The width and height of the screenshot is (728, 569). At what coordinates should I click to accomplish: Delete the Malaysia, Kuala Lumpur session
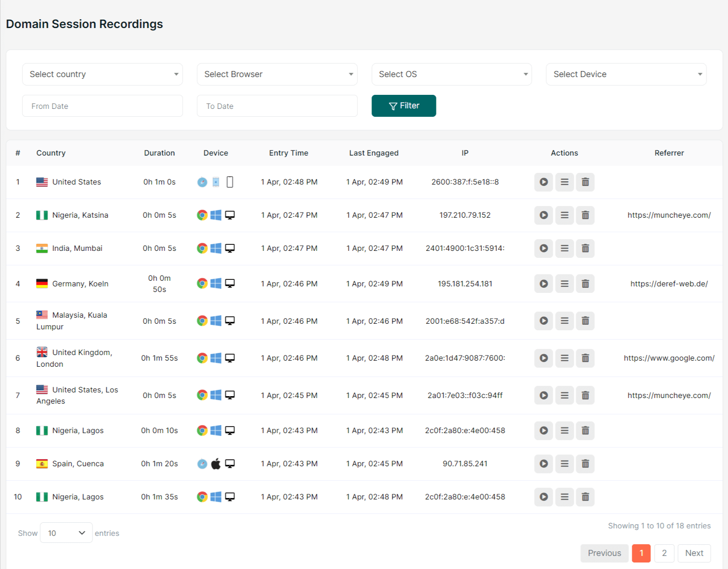click(x=585, y=321)
